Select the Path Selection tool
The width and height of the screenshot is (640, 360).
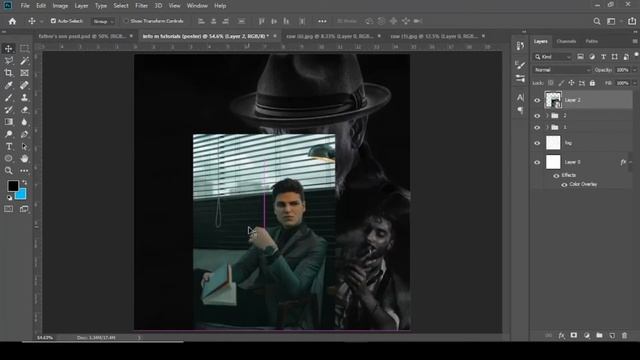(24, 146)
